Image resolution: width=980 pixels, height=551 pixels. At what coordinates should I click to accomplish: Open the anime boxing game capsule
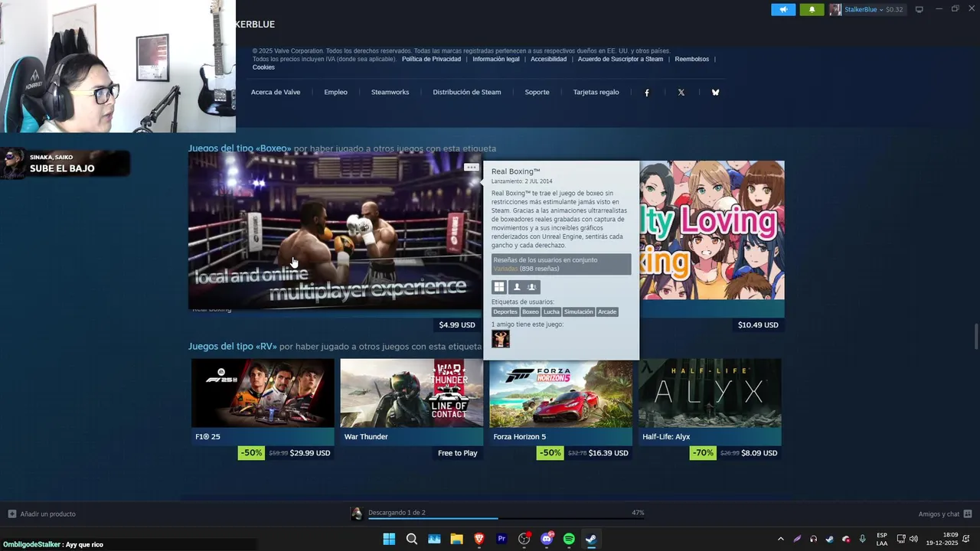[x=712, y=230]
